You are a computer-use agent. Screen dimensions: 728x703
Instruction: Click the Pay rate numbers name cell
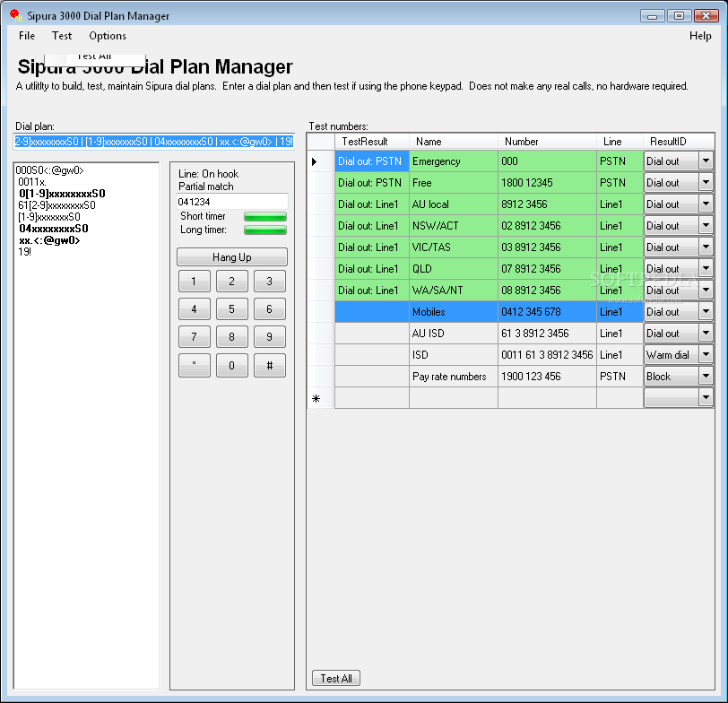(454, 376)
